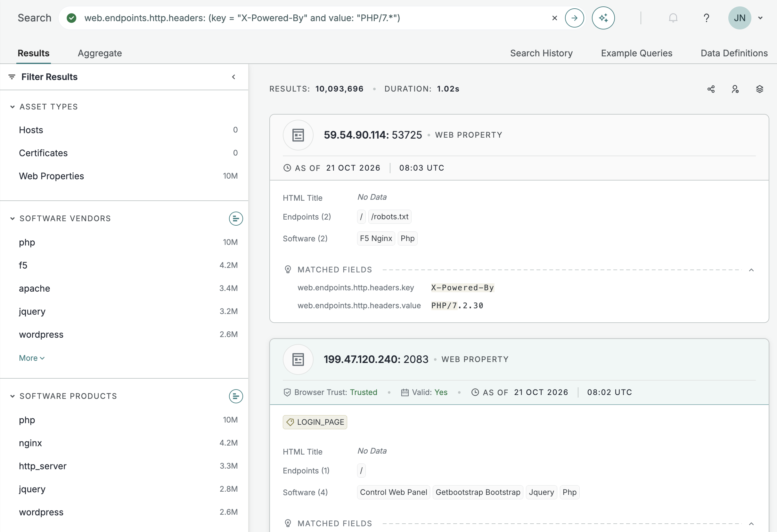Switch to the Aggregate tab
Image resolution: width=777 pixels, height=532 pixels.
pyautogui.click(x=100, y=53)
